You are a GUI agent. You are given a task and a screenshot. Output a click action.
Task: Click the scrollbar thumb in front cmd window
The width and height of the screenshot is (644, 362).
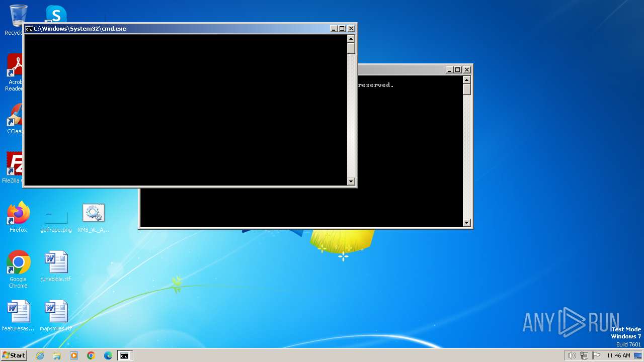coord(351,48)
